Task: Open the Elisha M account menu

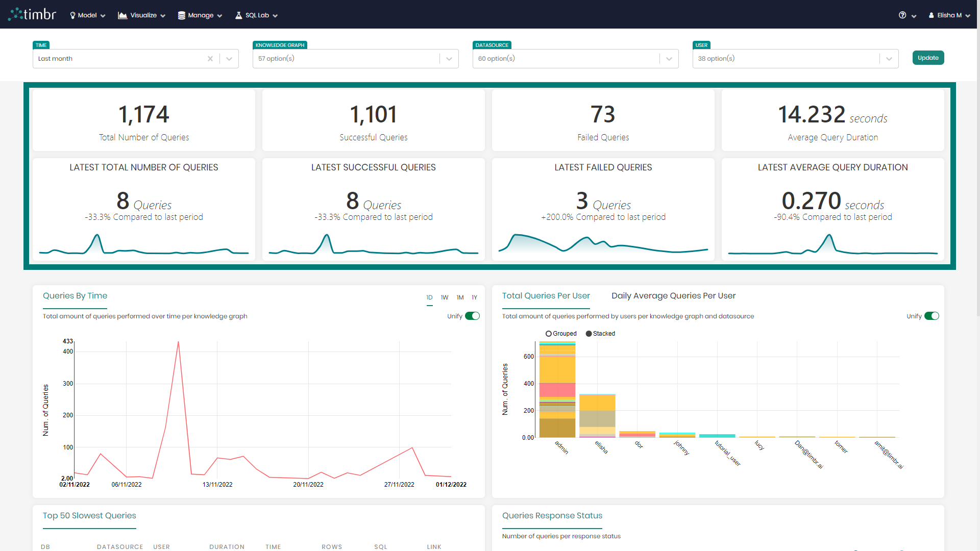Action: tap(949, 15)
